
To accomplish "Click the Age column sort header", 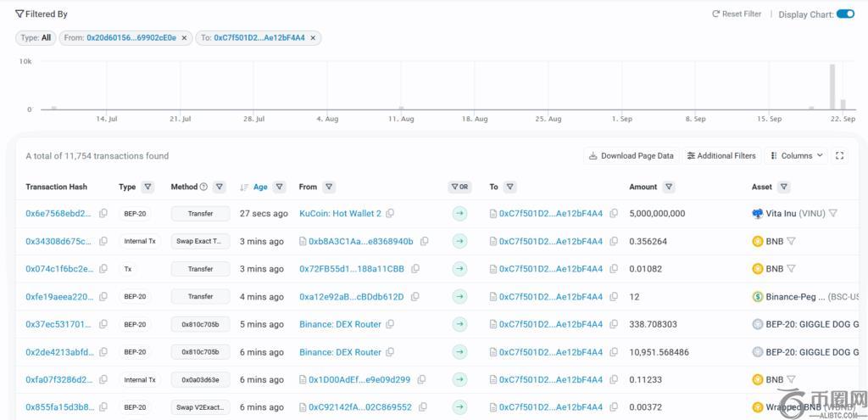I will [259, 187].
